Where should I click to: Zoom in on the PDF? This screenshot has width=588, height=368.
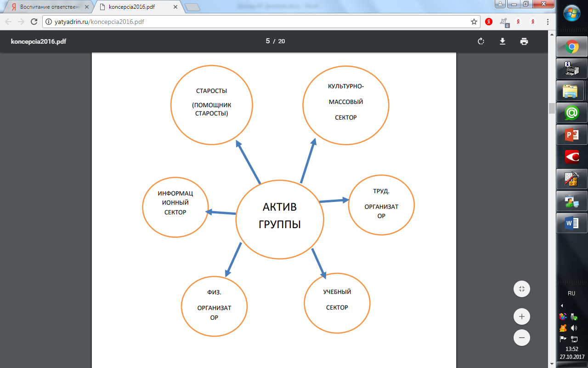[522, 316]
